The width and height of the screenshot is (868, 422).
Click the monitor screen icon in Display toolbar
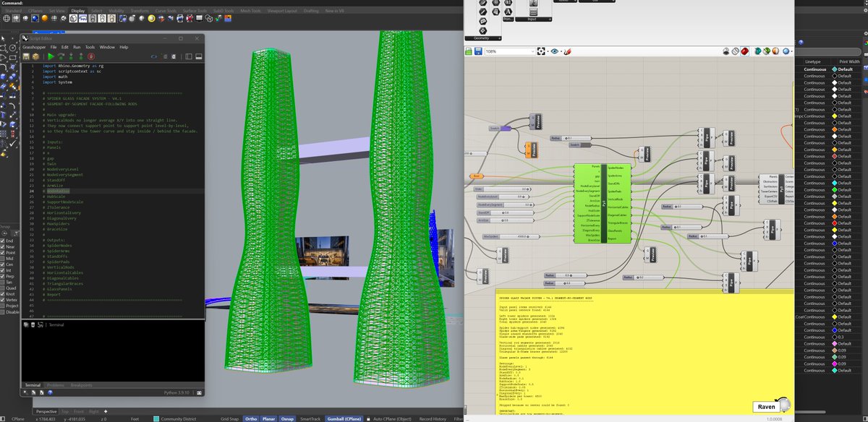coord(199,19)
